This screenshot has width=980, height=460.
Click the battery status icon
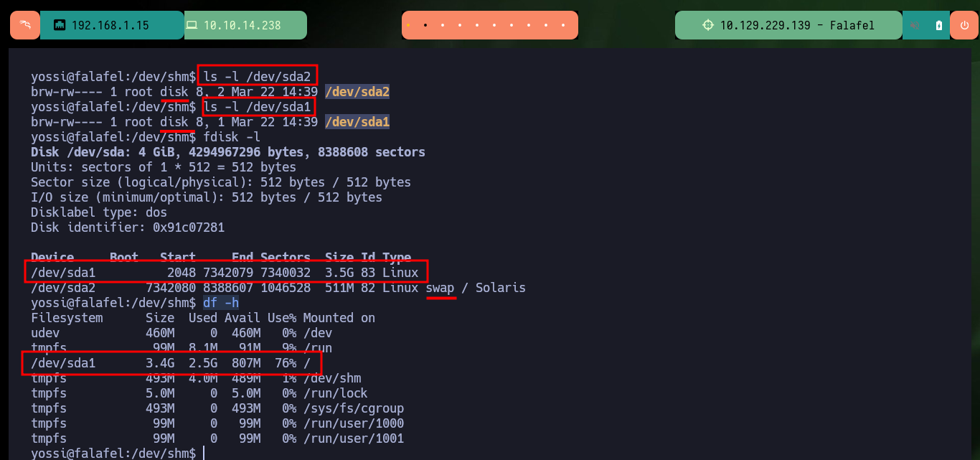tap(939, 25)
